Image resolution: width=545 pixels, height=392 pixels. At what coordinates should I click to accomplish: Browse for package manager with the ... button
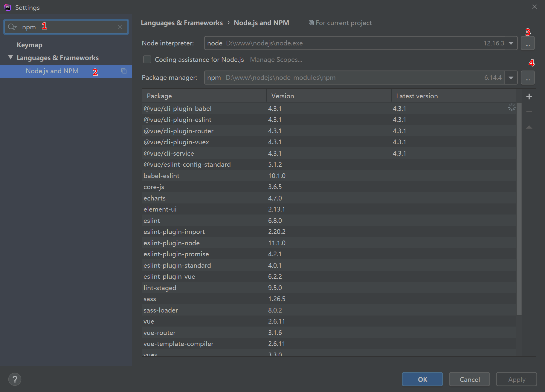pyautogui.click(x=528, y=78)
